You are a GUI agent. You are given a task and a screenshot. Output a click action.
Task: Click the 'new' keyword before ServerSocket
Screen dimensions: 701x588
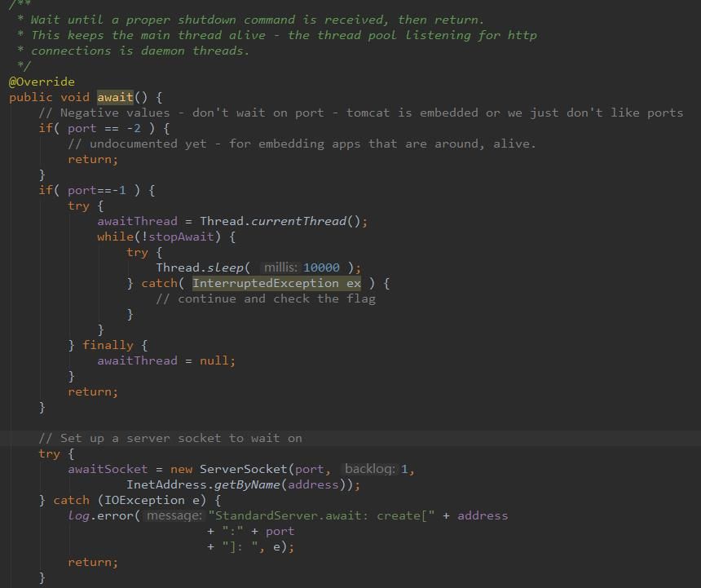[181, 469]
